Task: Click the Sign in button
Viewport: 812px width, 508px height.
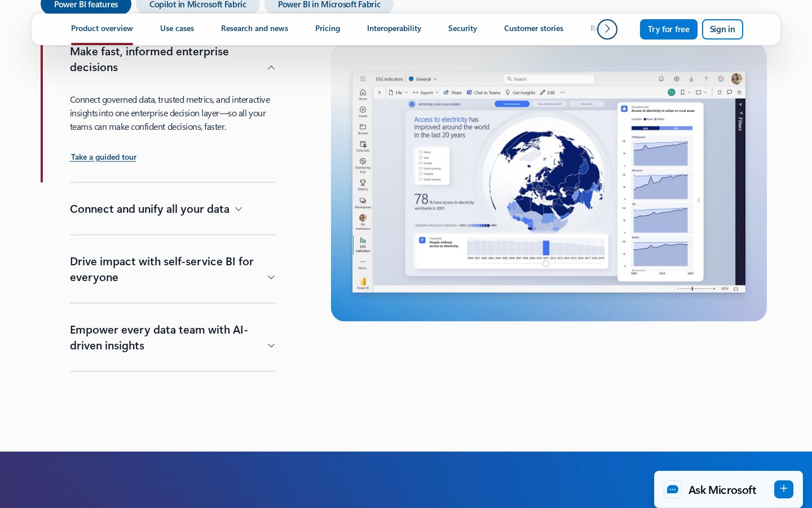Action: click(x=722, y=29)
